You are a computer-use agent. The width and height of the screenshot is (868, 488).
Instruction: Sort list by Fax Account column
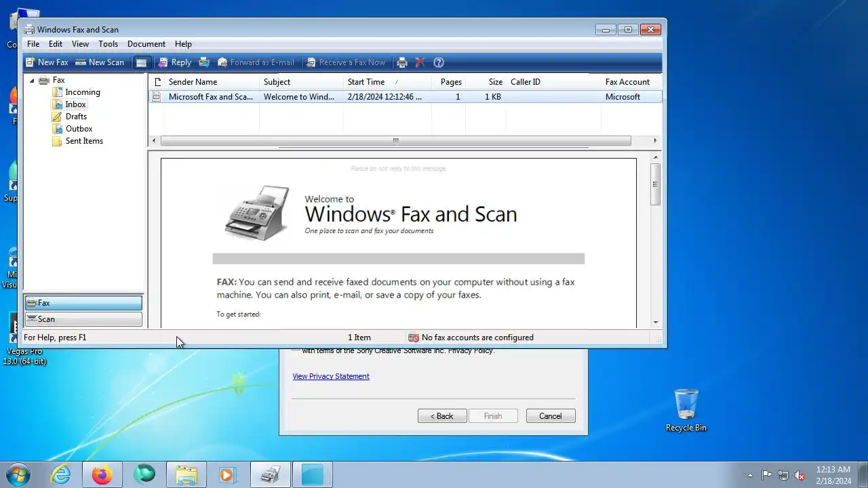[x=631, y=82]
